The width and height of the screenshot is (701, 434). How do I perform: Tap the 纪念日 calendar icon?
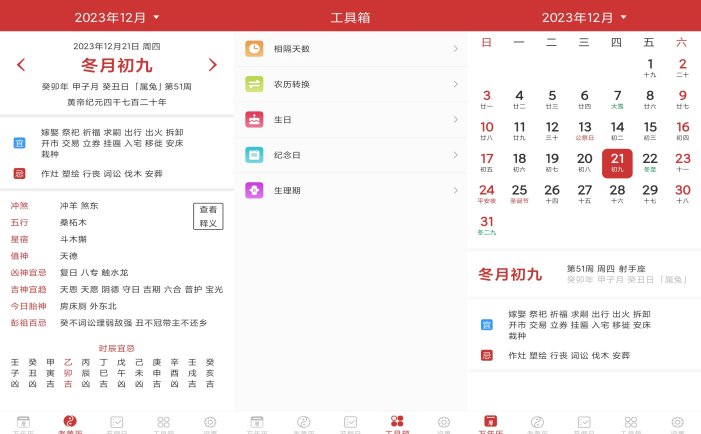254,155
